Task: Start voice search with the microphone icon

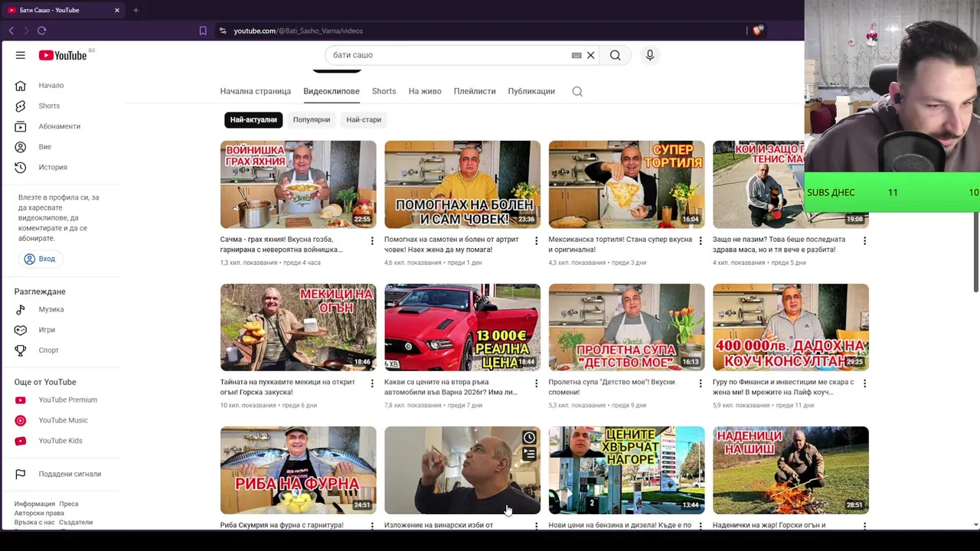Action: tap(649, 55)
